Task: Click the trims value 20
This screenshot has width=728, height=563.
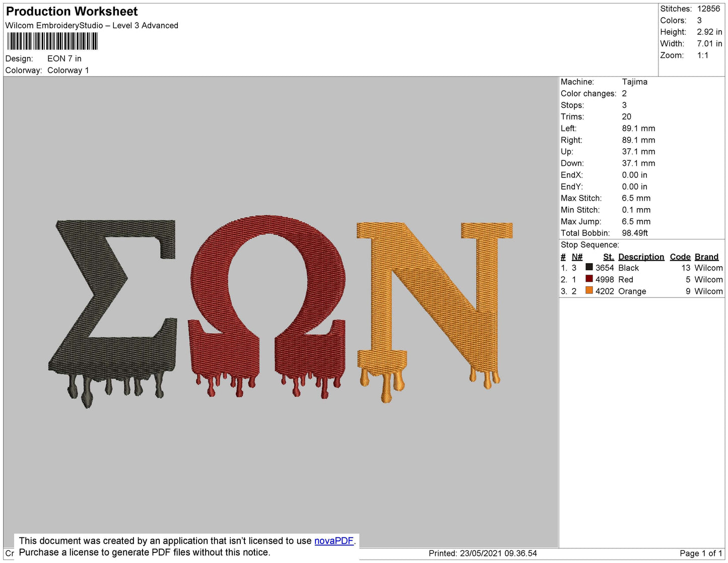Action: [x=627, y=117]
